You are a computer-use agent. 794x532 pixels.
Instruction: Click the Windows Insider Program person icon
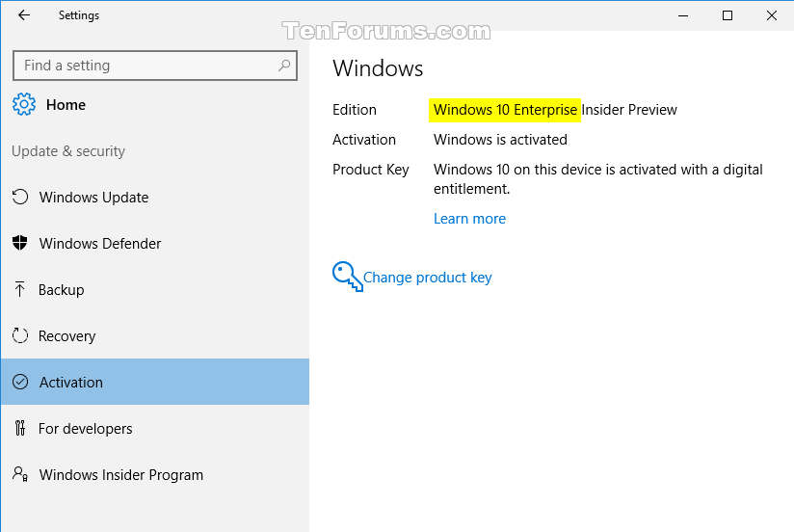(19, 474)
